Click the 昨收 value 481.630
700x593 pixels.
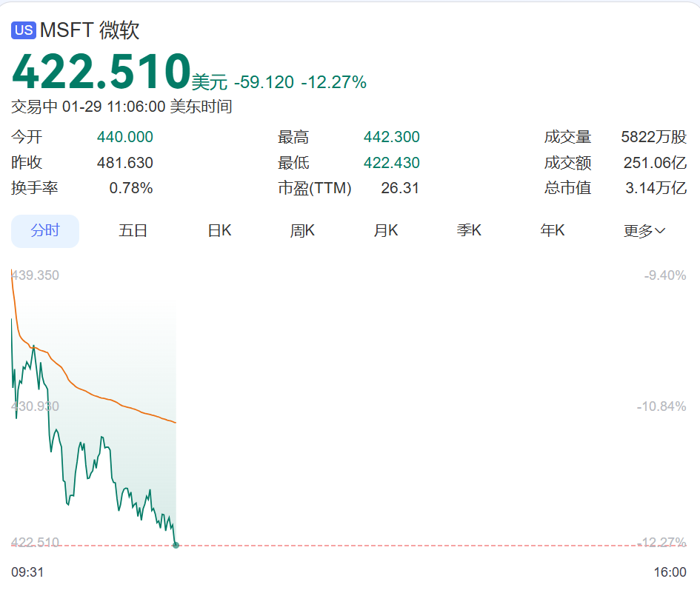125,162
